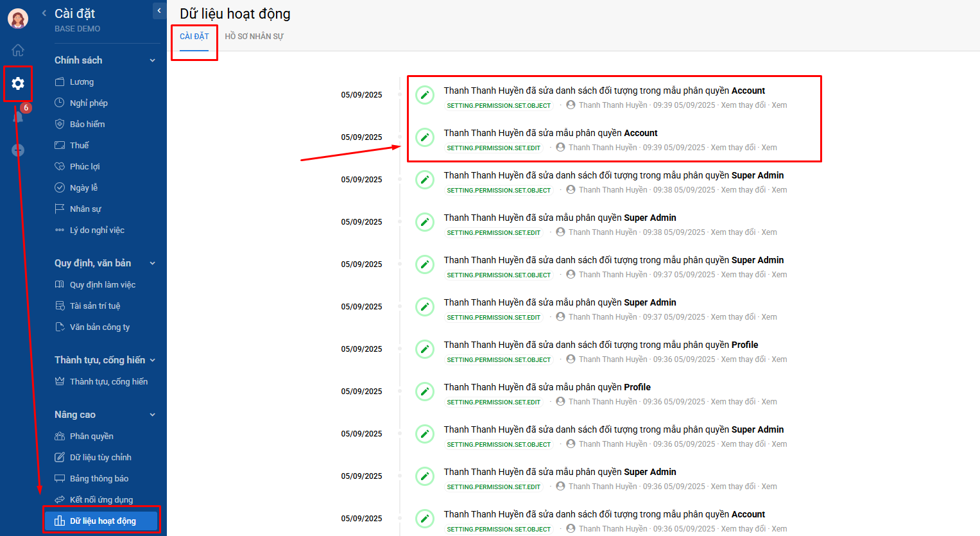The height and width of the screenshot is (536, 980).
Task: Click SETTING.PERMISSION.SET.OBJECT tag on 09:39 entry
Action: pyautogui.click(x=499, y=105)
